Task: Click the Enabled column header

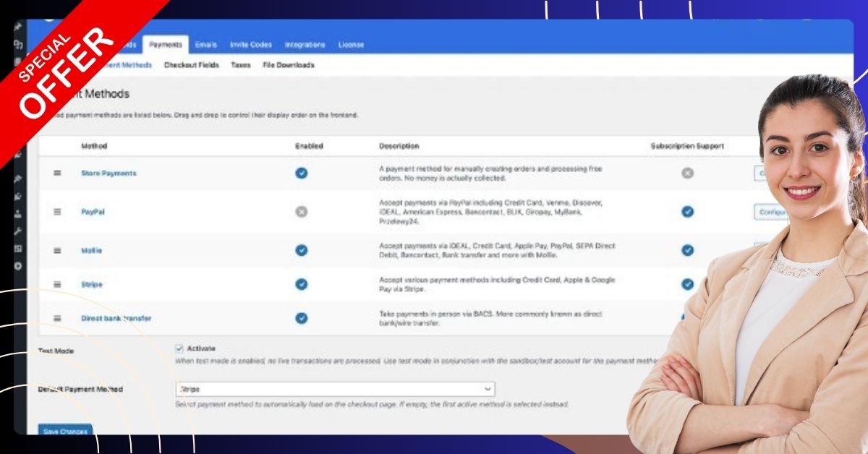Action: pos(309,146)
